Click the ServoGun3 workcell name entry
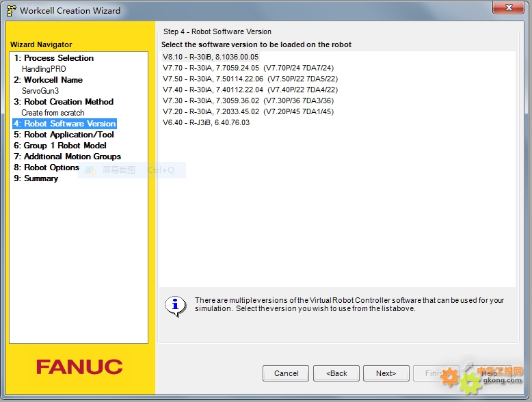532x402 pixels. point(40,91)
